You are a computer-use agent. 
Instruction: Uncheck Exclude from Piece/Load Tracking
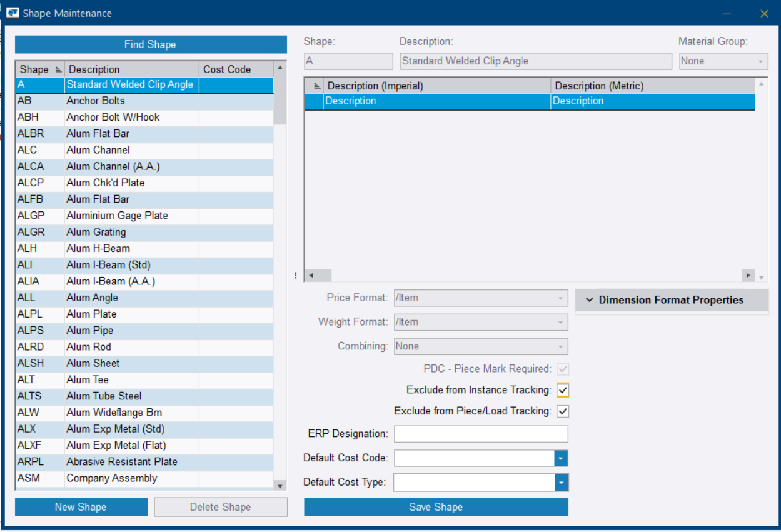click(562, 411)
